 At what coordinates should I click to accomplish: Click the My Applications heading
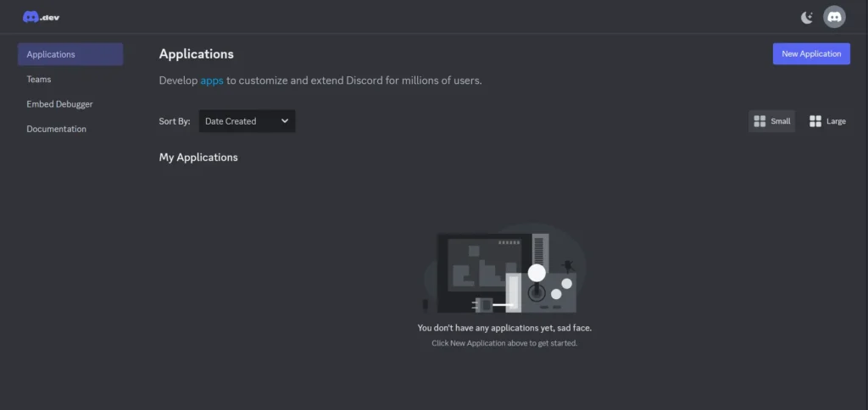(x=198, y=158)
